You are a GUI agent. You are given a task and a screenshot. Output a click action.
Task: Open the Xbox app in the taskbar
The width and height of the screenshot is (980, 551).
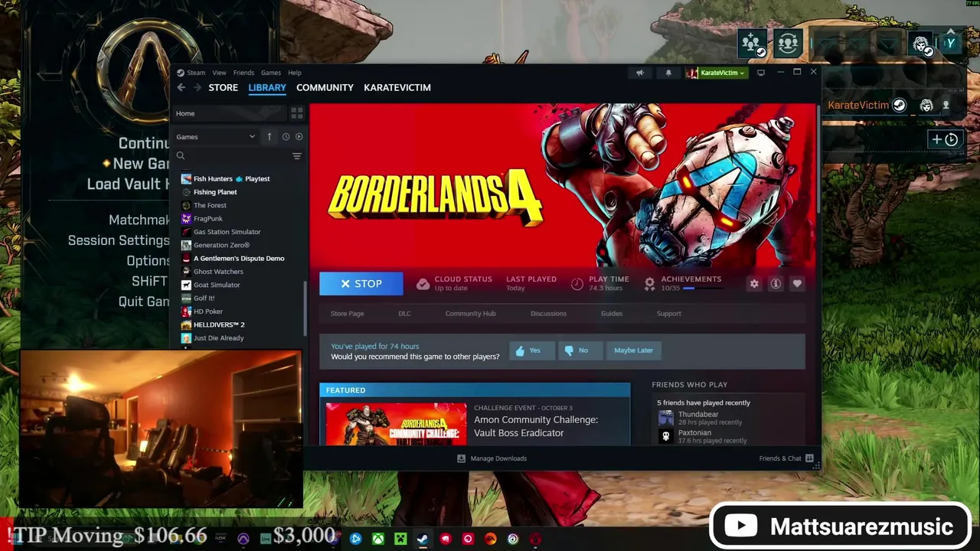tap(378, 539)
